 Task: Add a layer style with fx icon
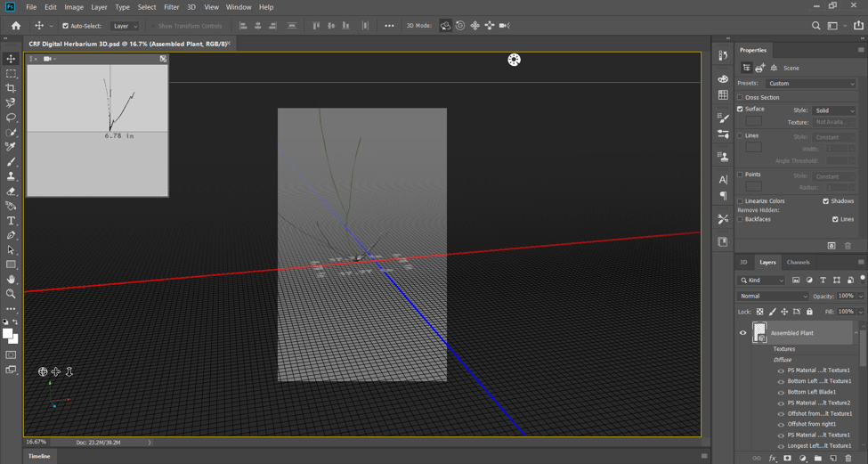point(772,458)
